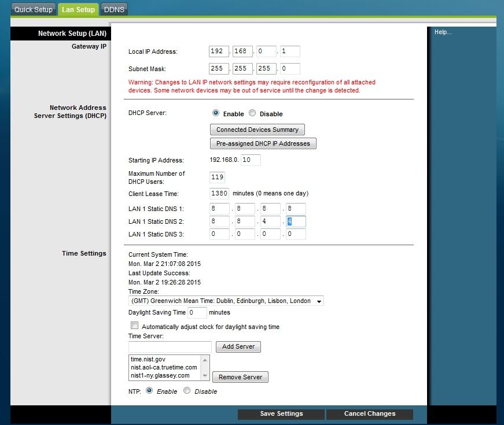Open the Quick Setup tab
Screen dimensions: 504x425
point(34,9)
